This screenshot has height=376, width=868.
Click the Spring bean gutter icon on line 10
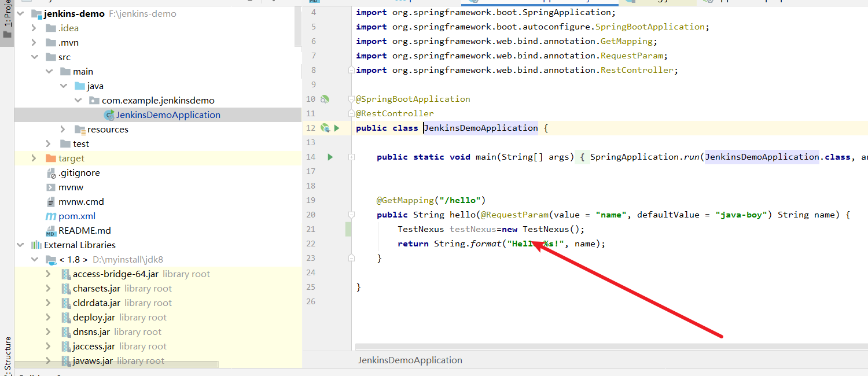pyautogui.click(x=325, y=99)
